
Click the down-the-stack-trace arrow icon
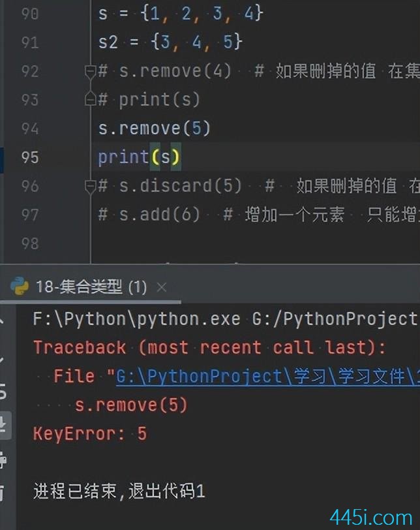click(2, 358)
